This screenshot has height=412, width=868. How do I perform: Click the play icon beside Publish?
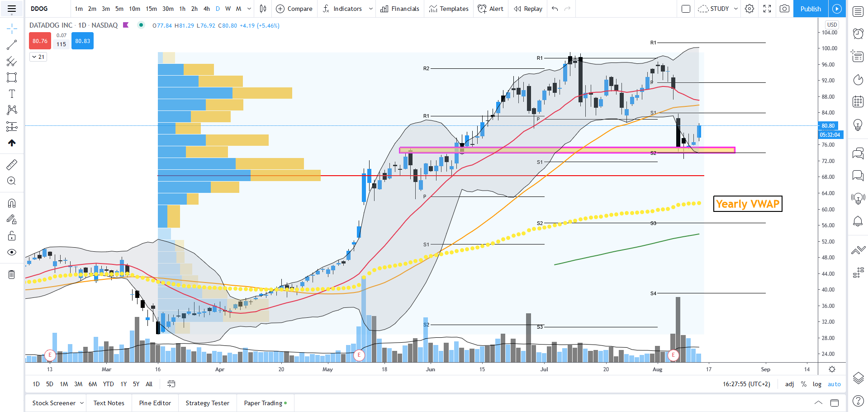[837, 9]
